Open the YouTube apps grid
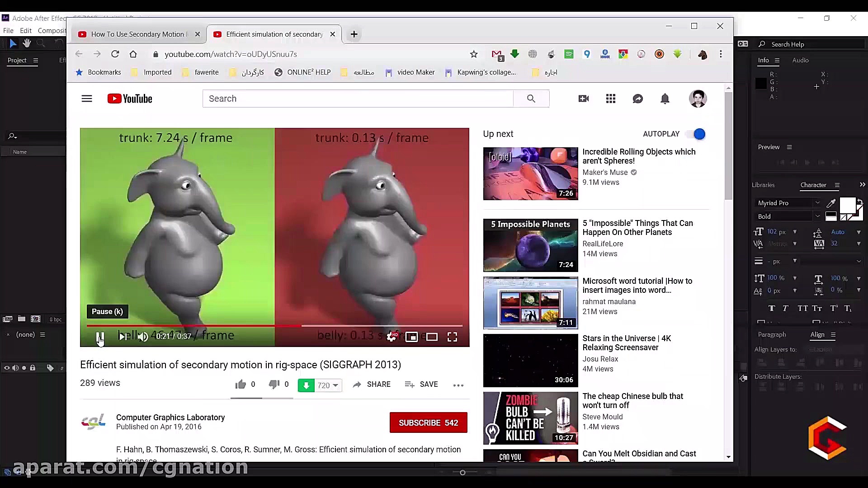The height and width of the screenshot is (488, 868). 610,99
